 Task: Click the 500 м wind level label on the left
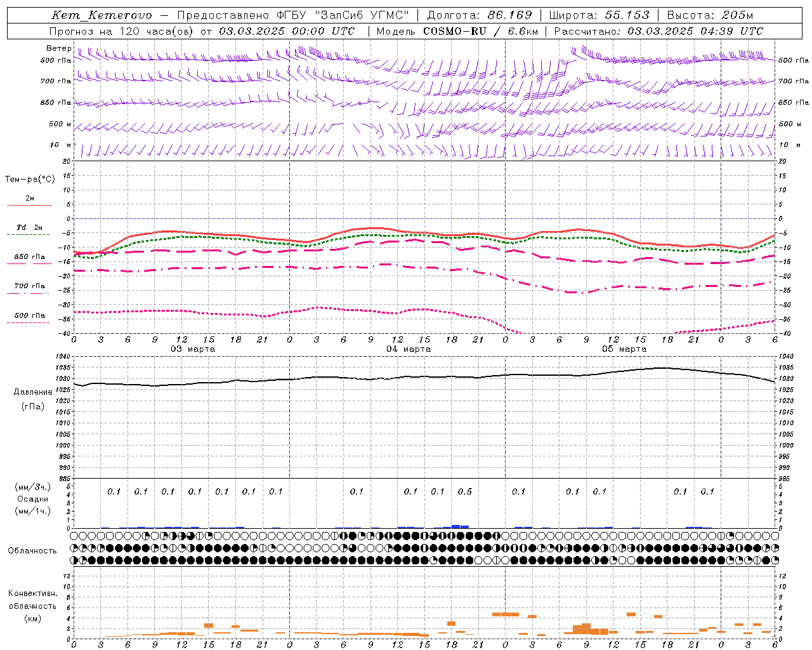pos(60,124)
